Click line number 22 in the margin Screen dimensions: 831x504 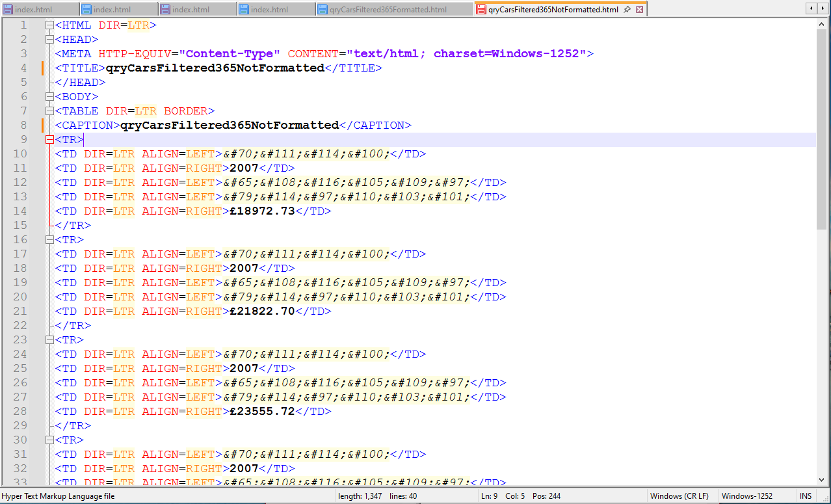pyautogui.click(x=20, y=325)
